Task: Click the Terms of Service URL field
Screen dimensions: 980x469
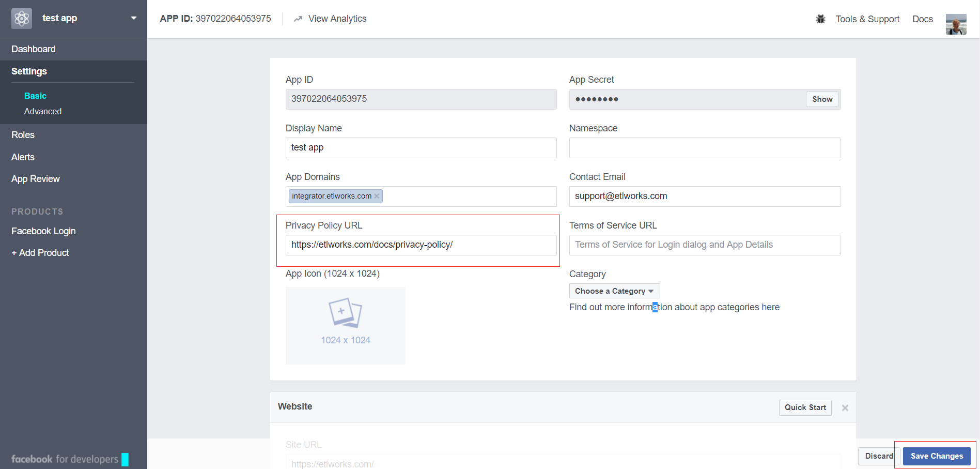Action: pos(705,245)
